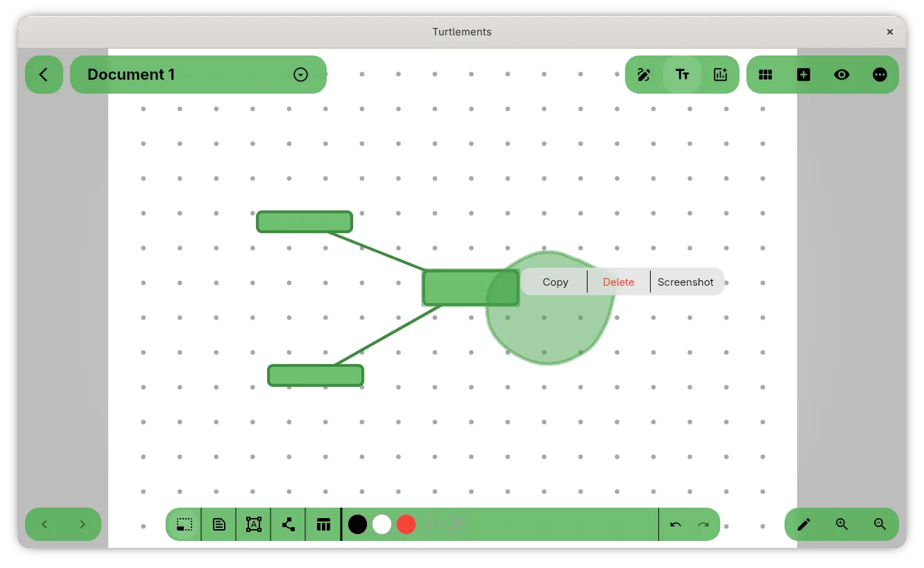Choose Delete in the context popup
This screenshot has width=924, height=568.
618,282
